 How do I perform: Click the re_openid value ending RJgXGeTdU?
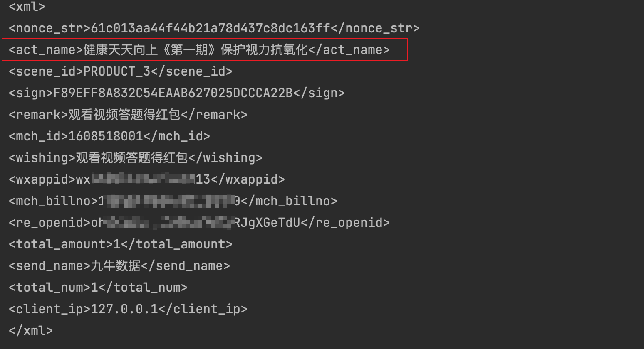tap(196, 222)
